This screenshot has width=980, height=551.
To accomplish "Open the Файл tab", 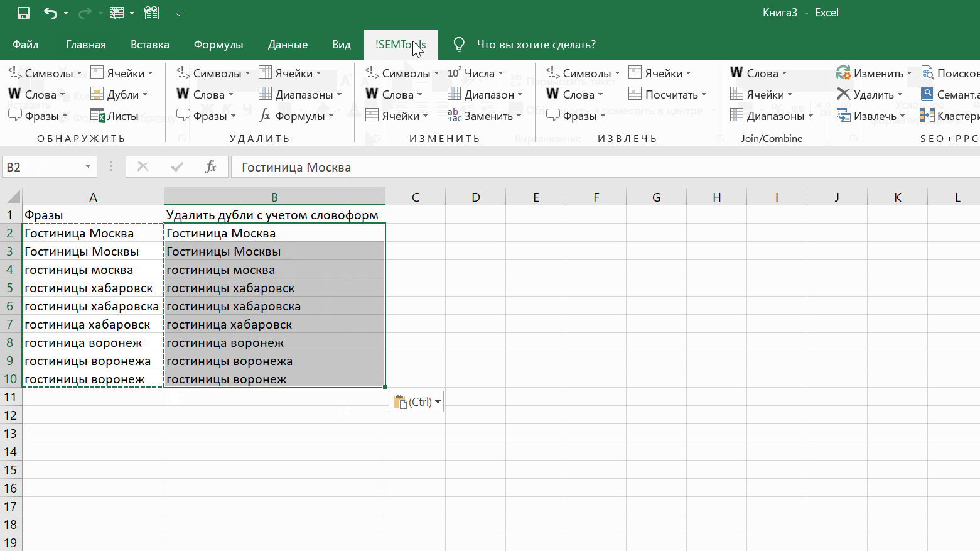I will pyautogui.click(x=26, y=45).
